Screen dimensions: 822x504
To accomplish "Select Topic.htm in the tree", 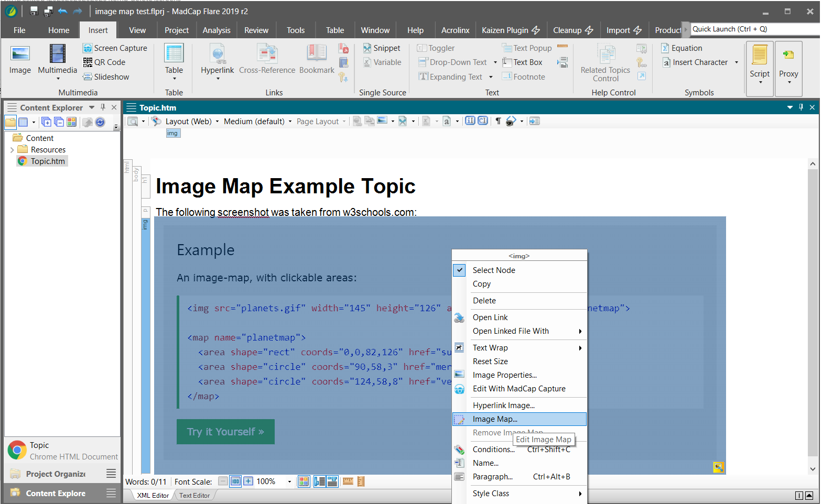I will (42, 161).
